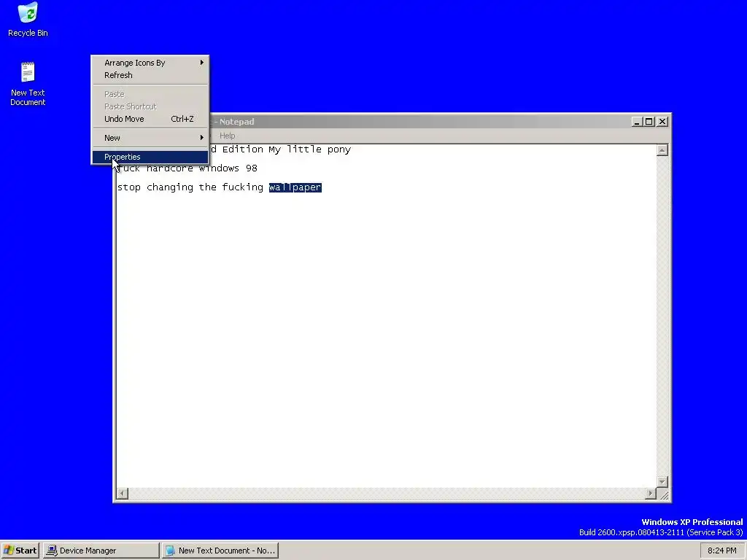
Task: Open the Help menu in Notepad
Action: click(x=228, y=136)
